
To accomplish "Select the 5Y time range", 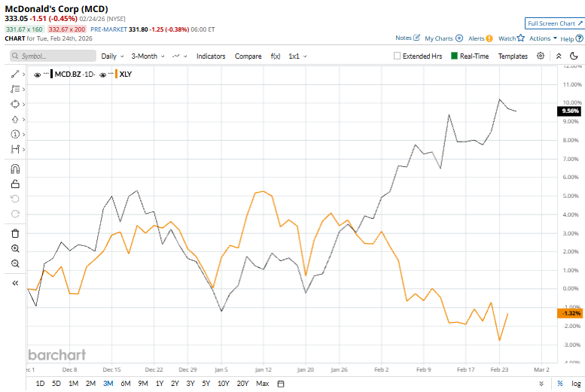I will tap(206, 384).
